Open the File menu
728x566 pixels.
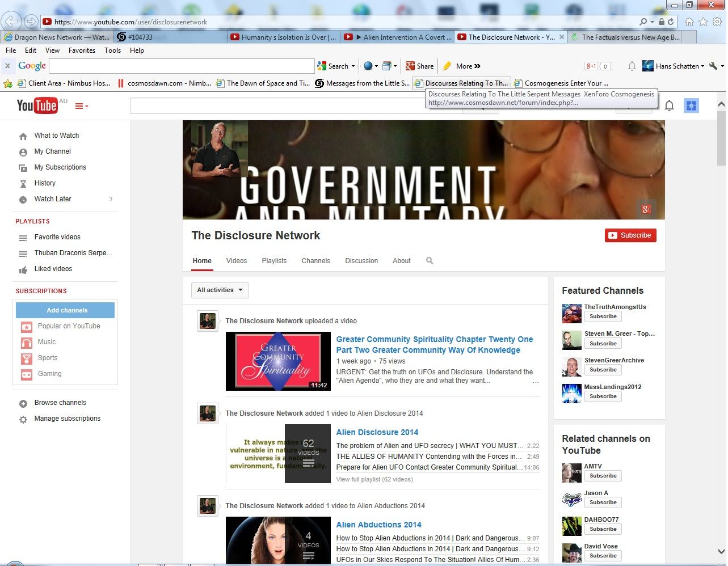click(x=11, y=50)
